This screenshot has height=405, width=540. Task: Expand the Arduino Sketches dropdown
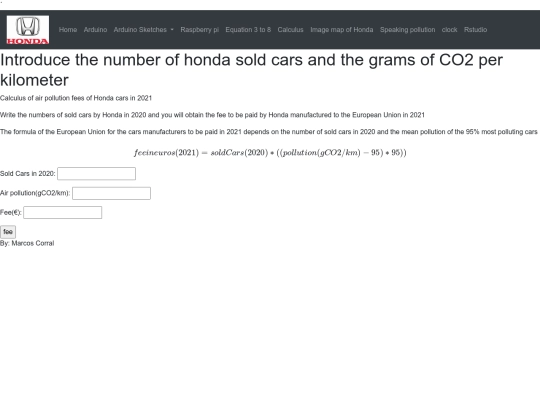pyautogui.click(x=144, y=30)
